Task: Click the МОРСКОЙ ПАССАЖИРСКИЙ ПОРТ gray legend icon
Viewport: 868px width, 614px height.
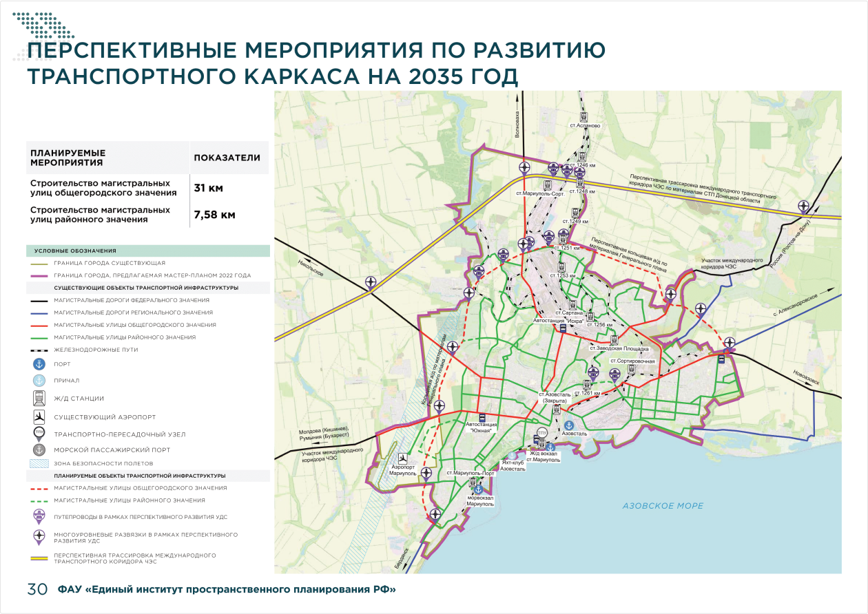Action: [x=40, y=449]
